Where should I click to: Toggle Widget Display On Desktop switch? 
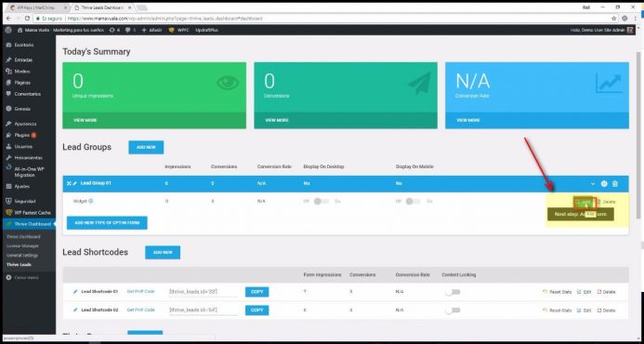coord(322,202)
